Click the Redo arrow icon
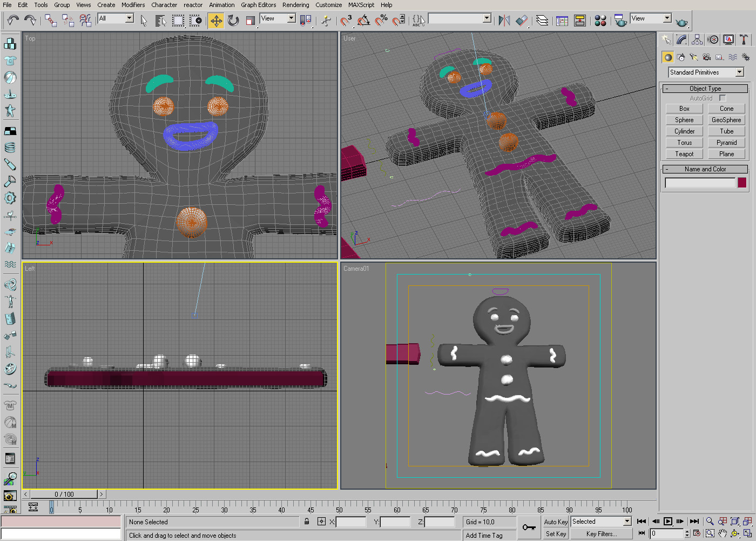This screenshot has height=541, width=756. 30,21
